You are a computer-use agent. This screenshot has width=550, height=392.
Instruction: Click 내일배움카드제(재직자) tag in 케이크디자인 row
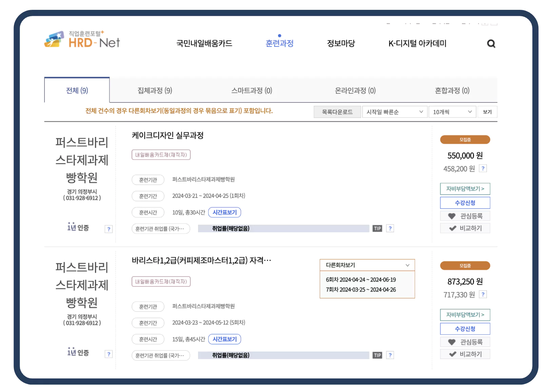161,155
